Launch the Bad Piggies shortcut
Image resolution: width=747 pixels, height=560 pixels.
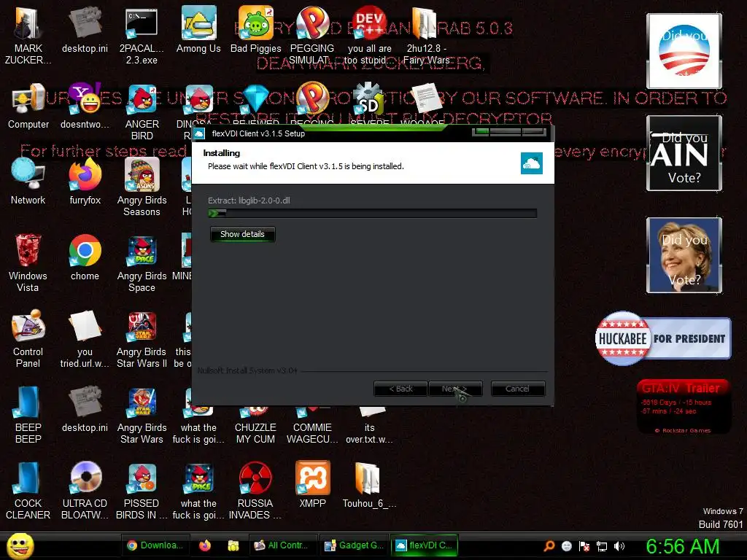click(x=256, y=30)
